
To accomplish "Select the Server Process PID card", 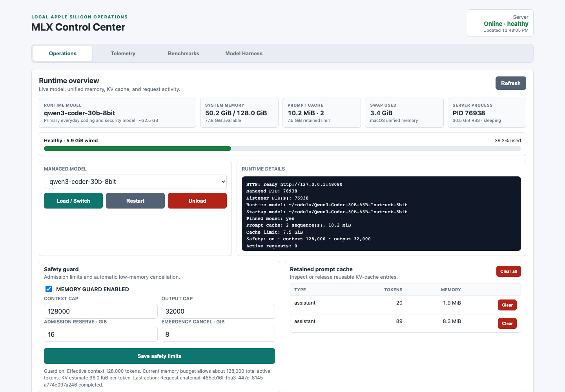I will [487, 113].
